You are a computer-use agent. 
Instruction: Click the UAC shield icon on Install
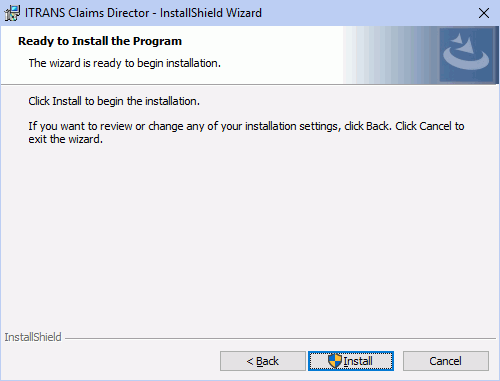335,361
